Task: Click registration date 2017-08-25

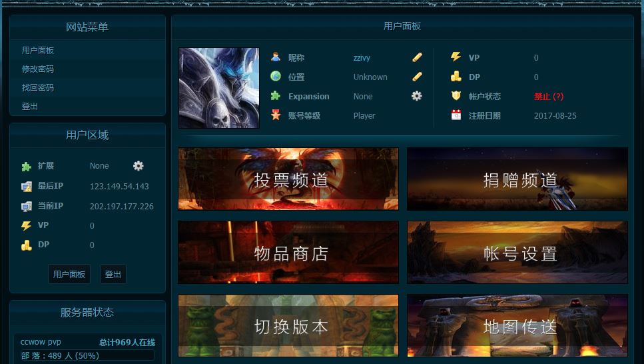Action: click(x=555, y=115)
